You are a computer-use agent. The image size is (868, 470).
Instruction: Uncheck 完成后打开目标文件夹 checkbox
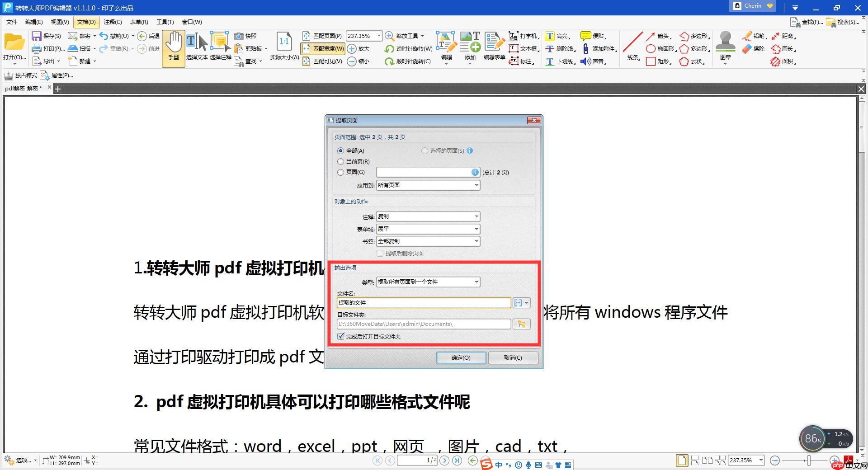341,336
